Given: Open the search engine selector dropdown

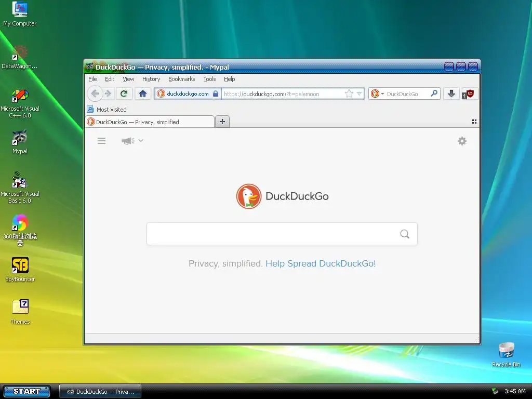Looking at the screenshot, I should pyautogui.click(x=377, y=94).
